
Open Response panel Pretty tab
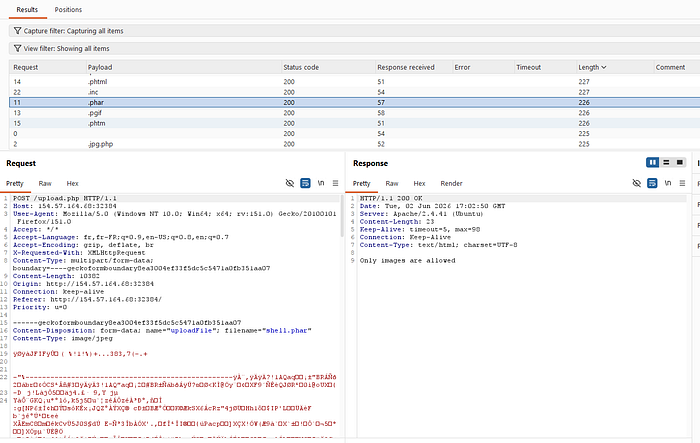[362, 183]
